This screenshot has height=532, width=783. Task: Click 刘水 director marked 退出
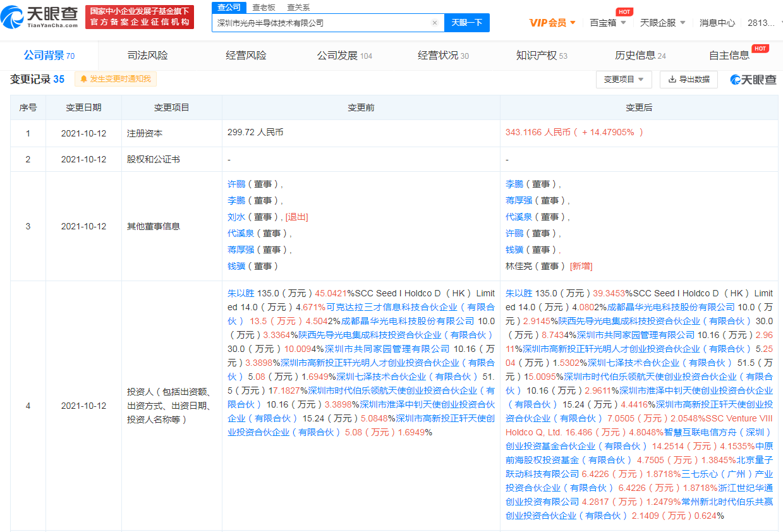pyautogui.click(x=236, y=217)
